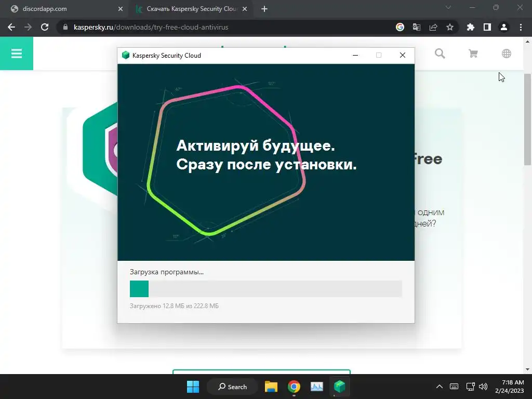Screen dimensions: 532x399
Task: Click the website search magnifier icon
Action: pyautogui.click(x=440, y=54)
